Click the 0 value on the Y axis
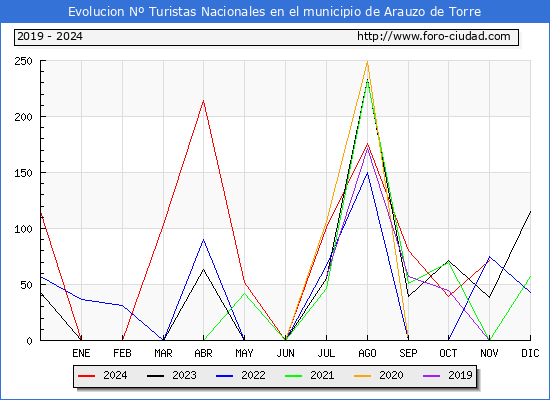The width and height of the screenshot is (550, 400). tap(29, 341)
